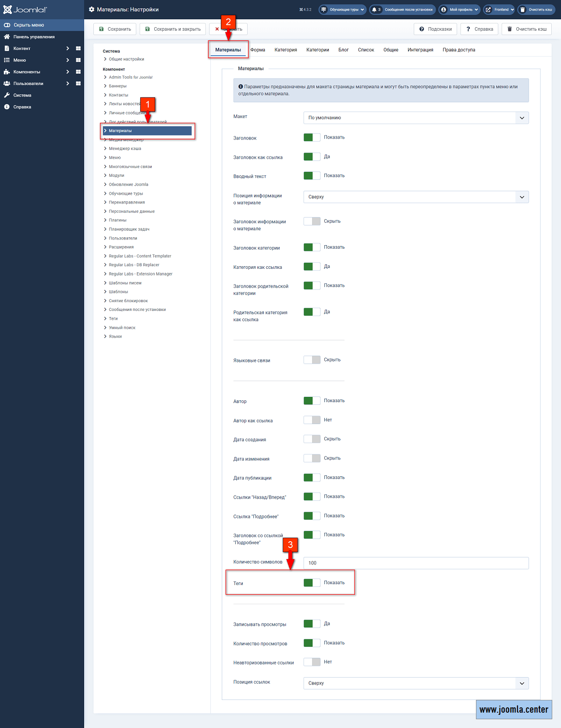561x728 pixels.
Task: Click the Система wrench icon in sidebar
Action: click(7, 95)
